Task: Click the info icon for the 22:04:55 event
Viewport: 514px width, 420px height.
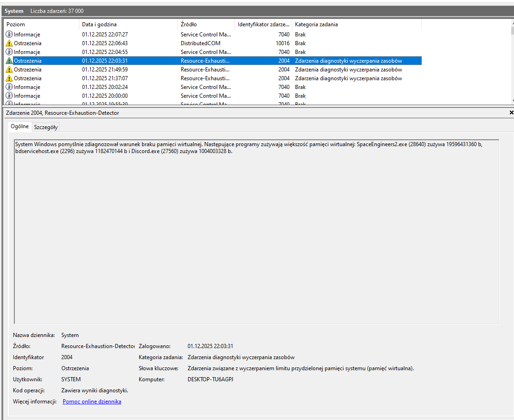Action: [x=9, y=52]
